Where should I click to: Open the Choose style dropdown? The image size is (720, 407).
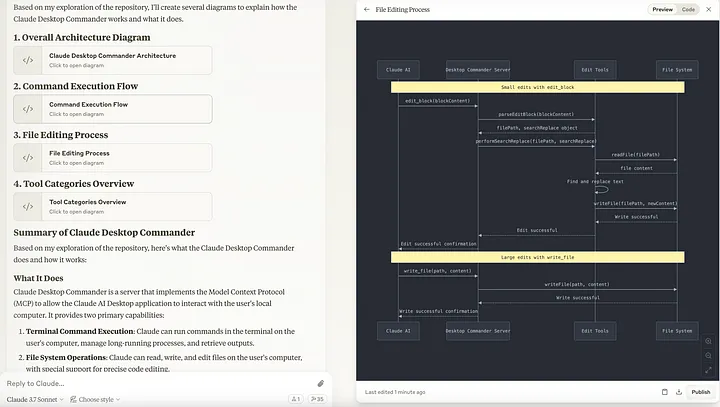pos(95,399)
